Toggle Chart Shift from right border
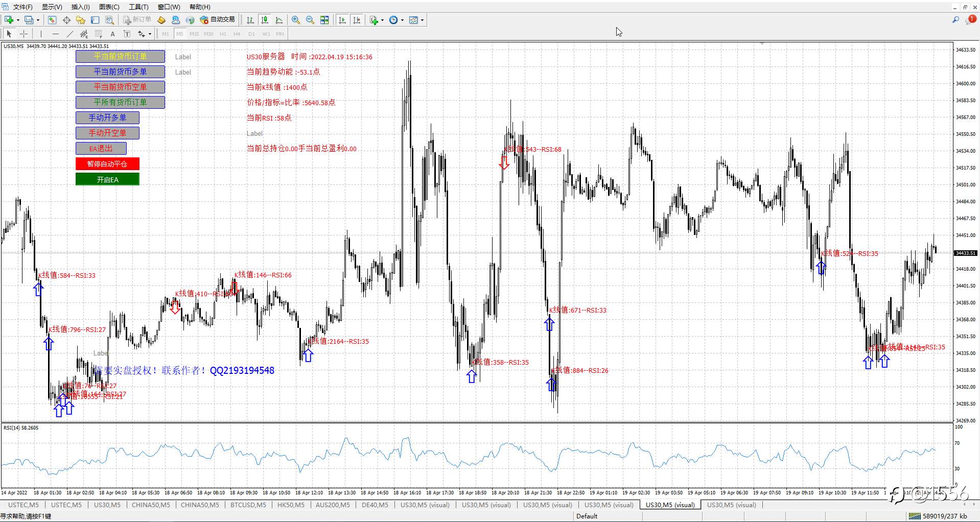The width and height of the screenshot is (980, 522). tap(357, 20)
